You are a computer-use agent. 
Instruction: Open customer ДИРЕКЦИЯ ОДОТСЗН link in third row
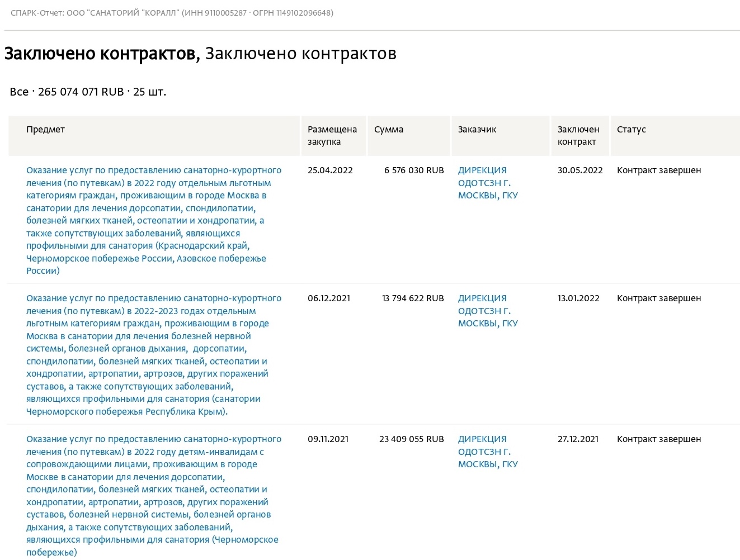point(488,452)
